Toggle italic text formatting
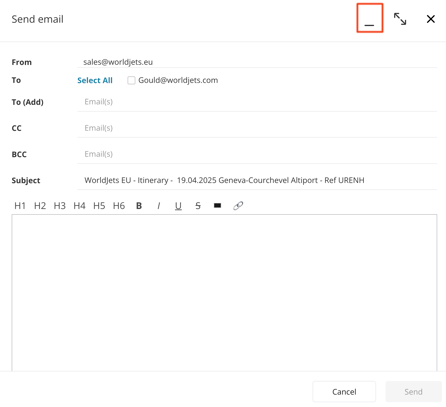Screen dimensions: 446x407 click(x=159, y=206)
